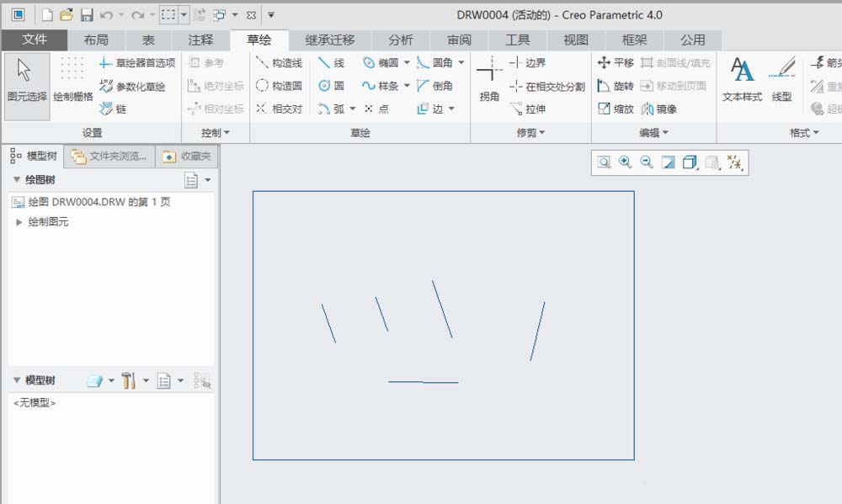Expand the 绘制图元 tree node

(19, 221)
